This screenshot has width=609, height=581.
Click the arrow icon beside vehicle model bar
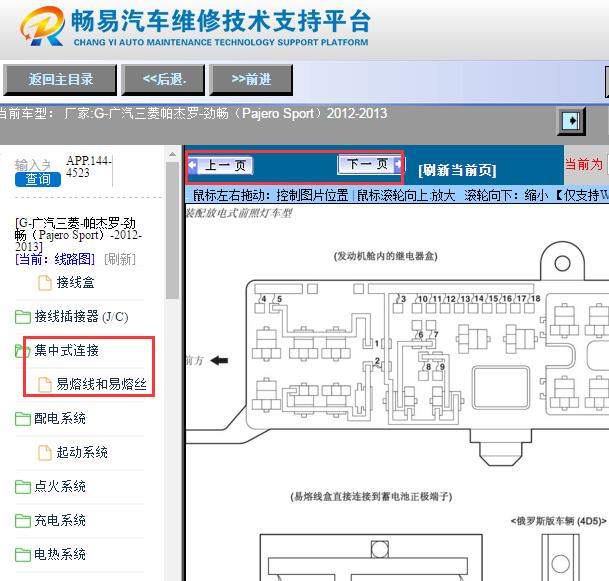[571, 121]
